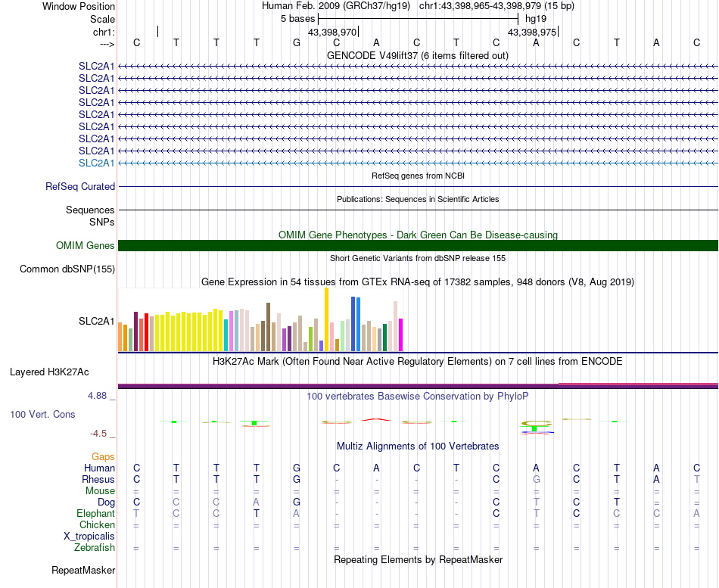Click the tallest yellow GTEx expression bar

[326, 319]
